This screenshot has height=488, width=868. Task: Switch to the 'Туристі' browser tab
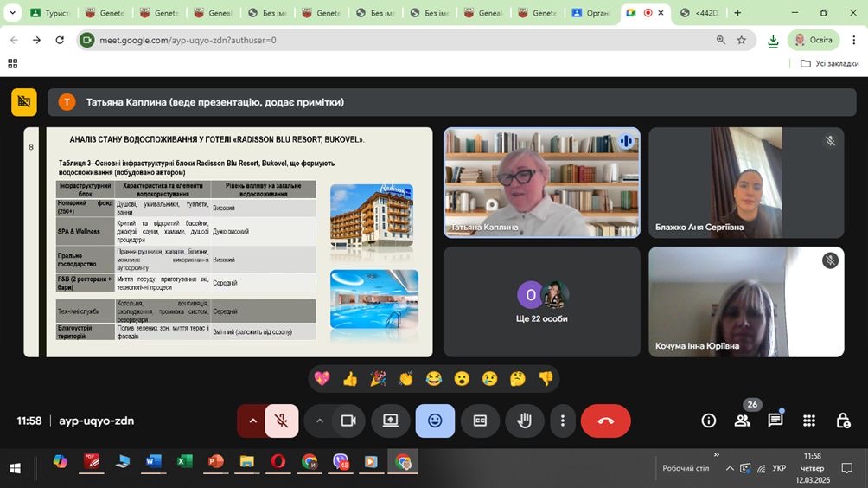click(x=52, y=13)
